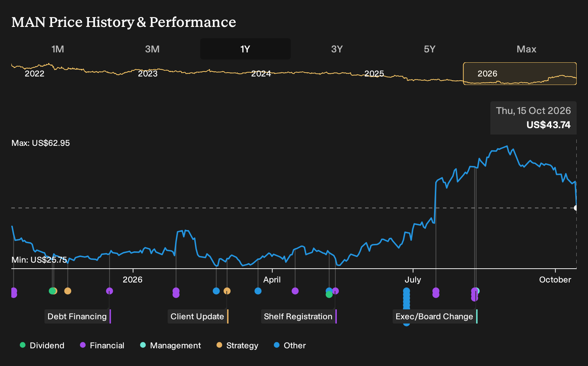Screen dimensions: 588x366
Task: Click the "Thu, 15 Oct 2026" tooltip date
Action: 534,111
